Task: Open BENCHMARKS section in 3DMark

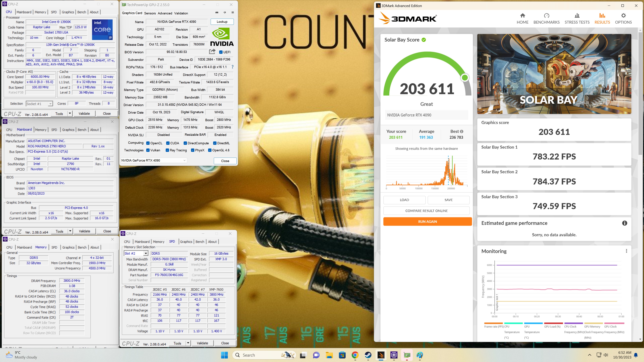Action: pyautogui.click(x=547, y=19)
